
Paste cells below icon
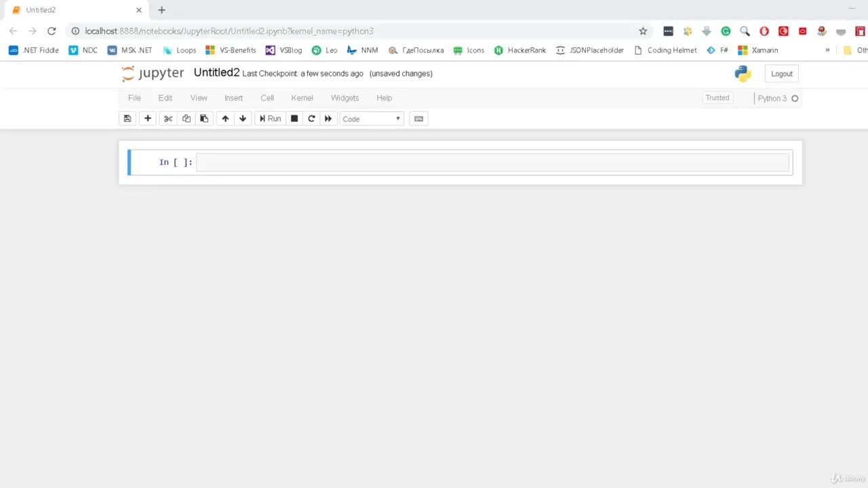pos(204,119)
